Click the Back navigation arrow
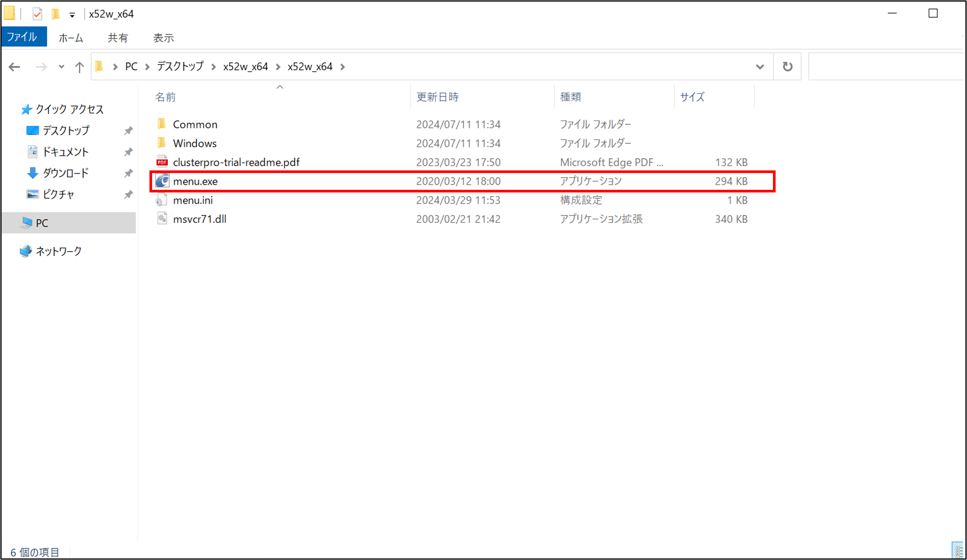Screen dimensions: 967x560 [x=15, y=67]
